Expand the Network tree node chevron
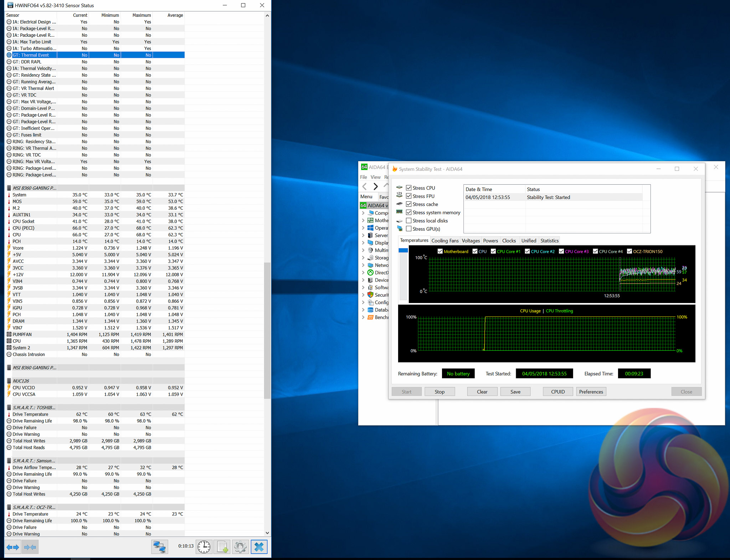 (363, 265)
